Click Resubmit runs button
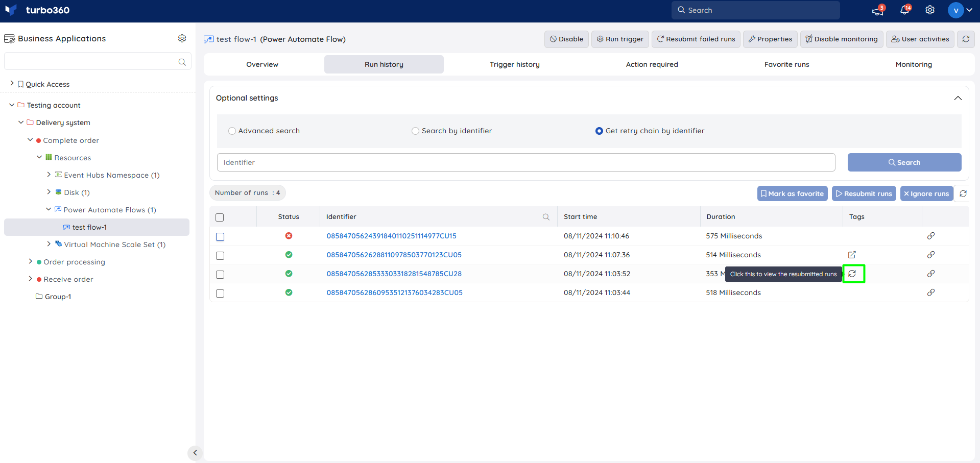 tap(864, 193)
